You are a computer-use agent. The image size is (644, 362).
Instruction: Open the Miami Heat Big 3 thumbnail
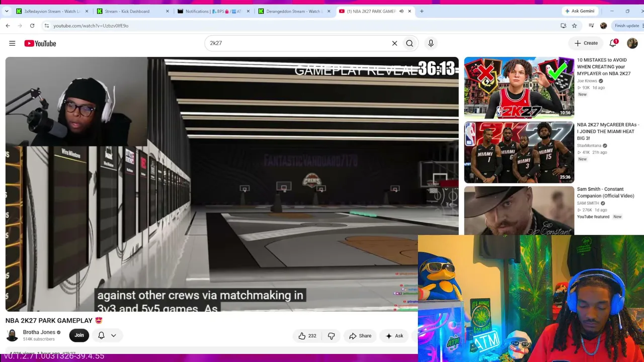[519, 152]
